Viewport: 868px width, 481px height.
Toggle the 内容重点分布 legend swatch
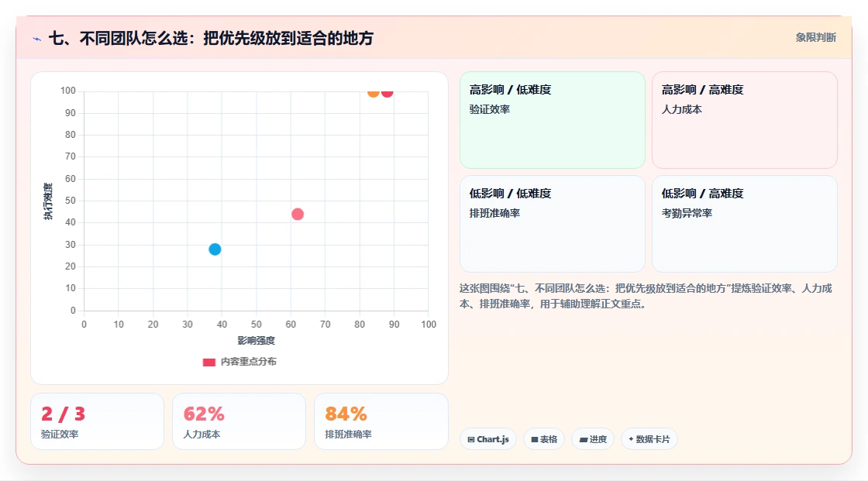[208, 362]
